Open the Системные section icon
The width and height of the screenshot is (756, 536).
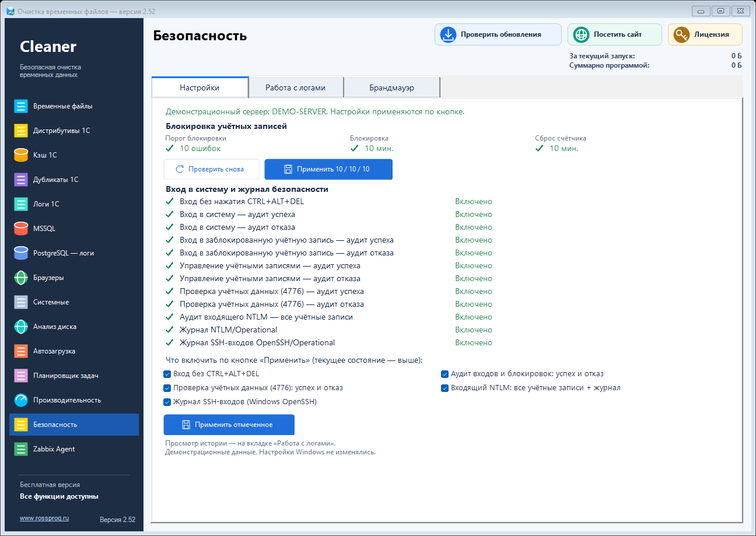pos(21,302)
